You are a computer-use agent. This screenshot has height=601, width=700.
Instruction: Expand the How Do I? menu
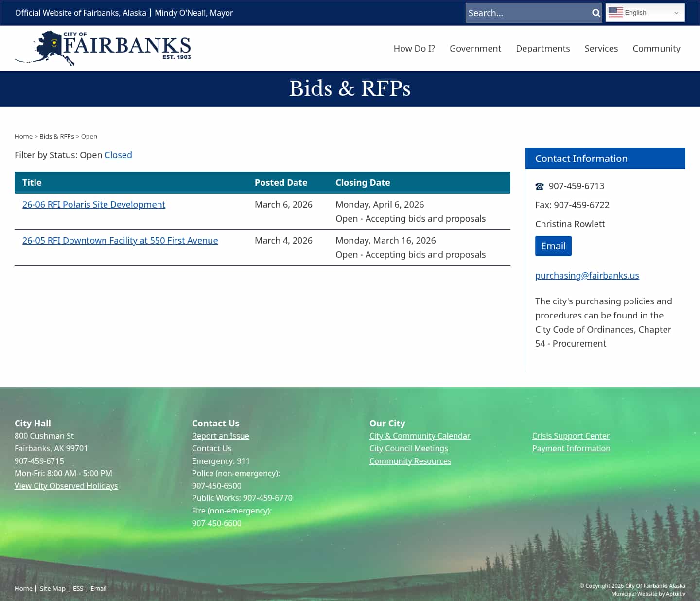(x=414, y=48)
